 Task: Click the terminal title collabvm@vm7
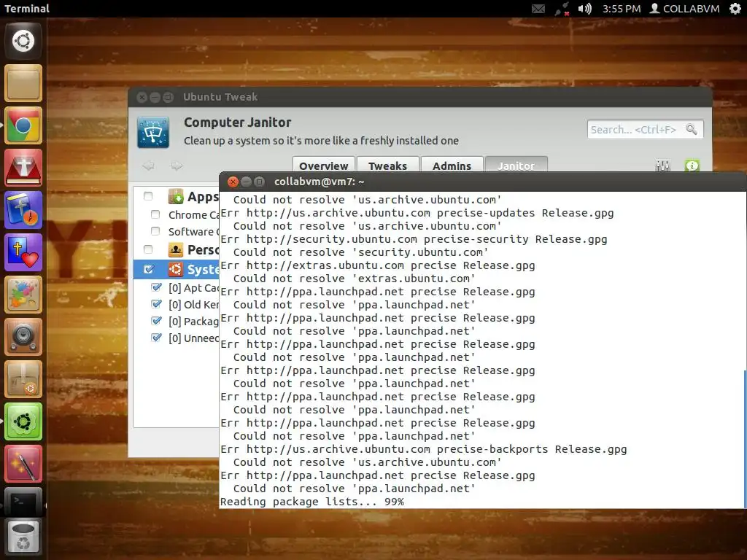point(320,182)
